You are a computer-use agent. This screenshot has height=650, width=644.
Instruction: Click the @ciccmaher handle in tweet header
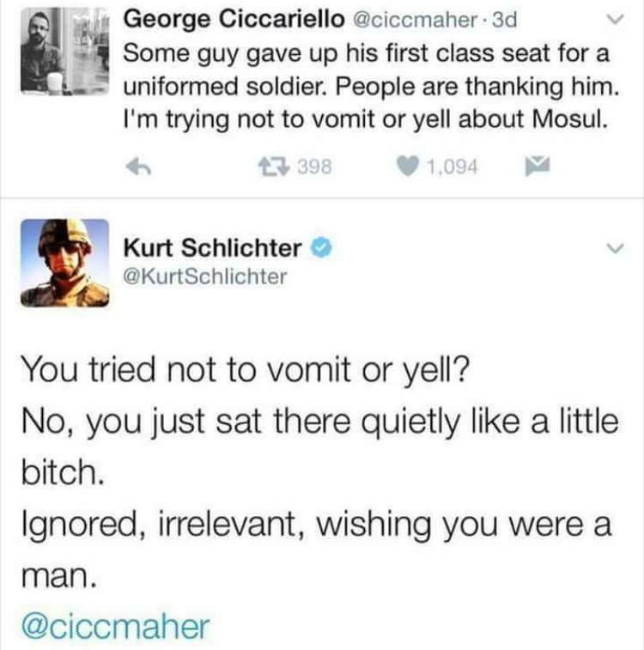tap(415, 21)
